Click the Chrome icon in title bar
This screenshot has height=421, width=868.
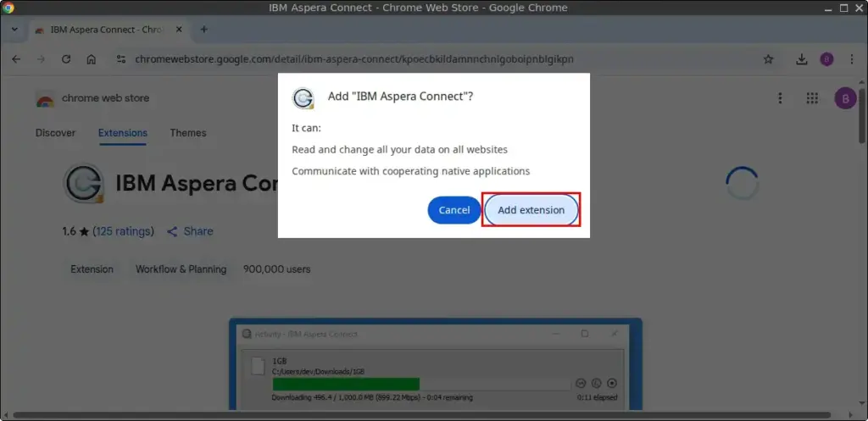[x=8, y=8]
